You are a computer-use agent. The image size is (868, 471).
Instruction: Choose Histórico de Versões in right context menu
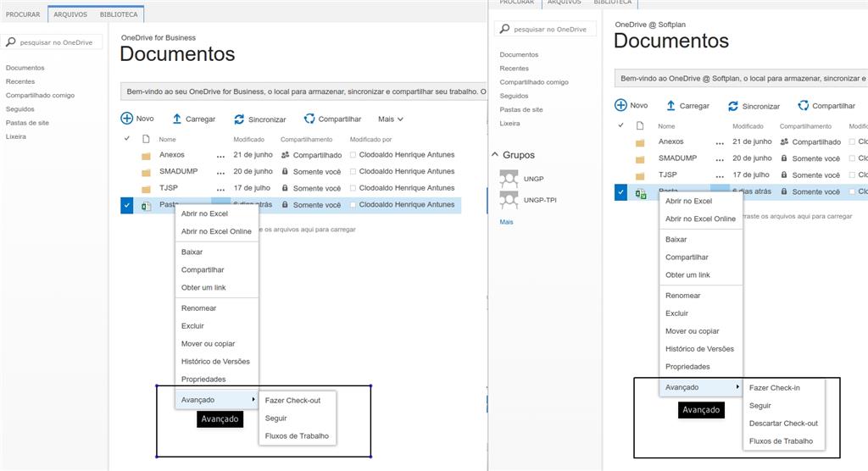coord(700,349)
